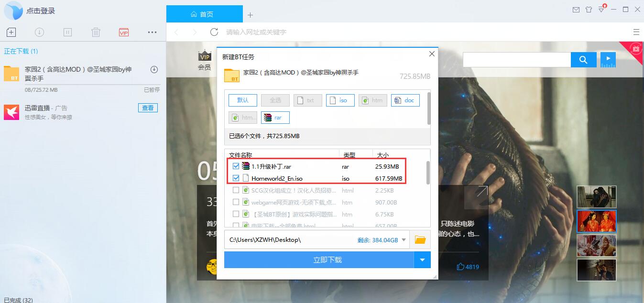This screenshot has height=303, width=644.
Task: Close the 新建BT任务 dialog with X
Action: click(x=432, y=54)
